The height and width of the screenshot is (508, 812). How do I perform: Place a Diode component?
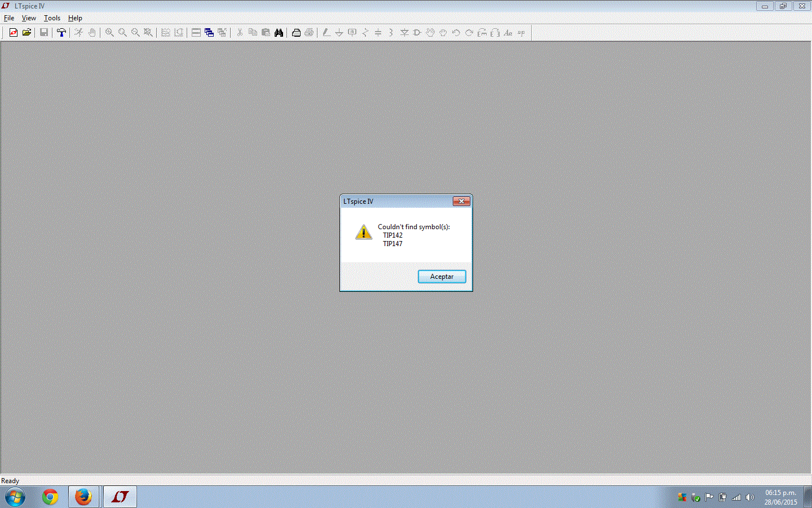(404, 33)
